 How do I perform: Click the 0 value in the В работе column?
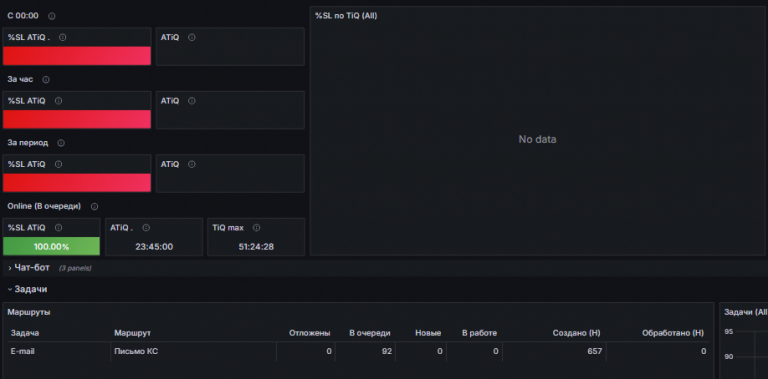pyautogui.click(x=496, y=351)
